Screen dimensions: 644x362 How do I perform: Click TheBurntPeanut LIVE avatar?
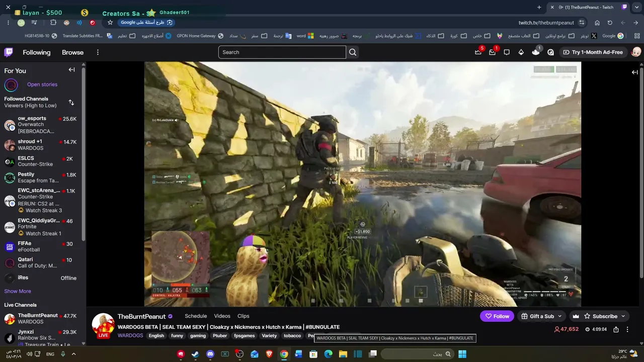(103, 325)
